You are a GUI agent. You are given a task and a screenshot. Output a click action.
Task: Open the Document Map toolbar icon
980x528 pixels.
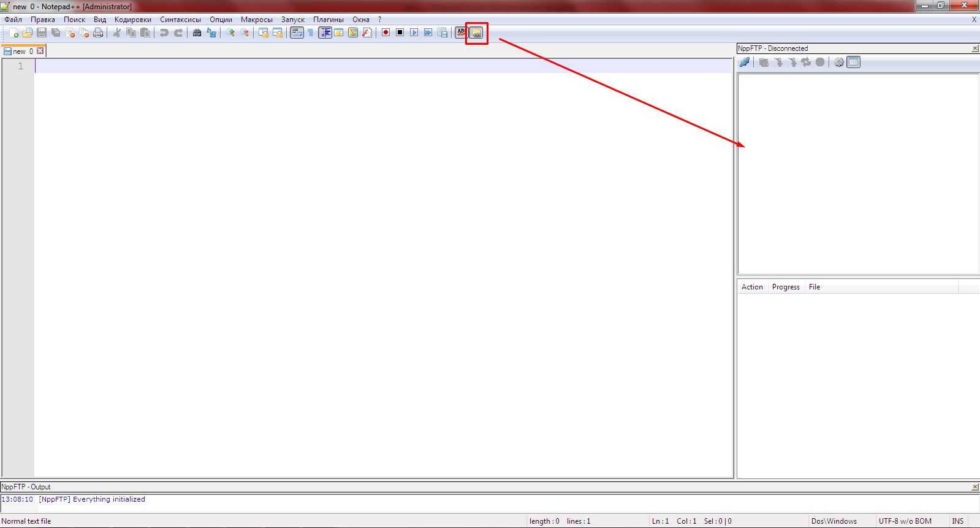pos(353,33)
